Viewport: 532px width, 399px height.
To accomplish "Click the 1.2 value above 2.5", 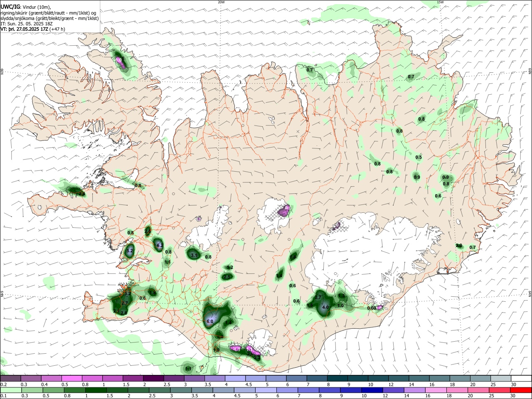I will pos(230,268).
